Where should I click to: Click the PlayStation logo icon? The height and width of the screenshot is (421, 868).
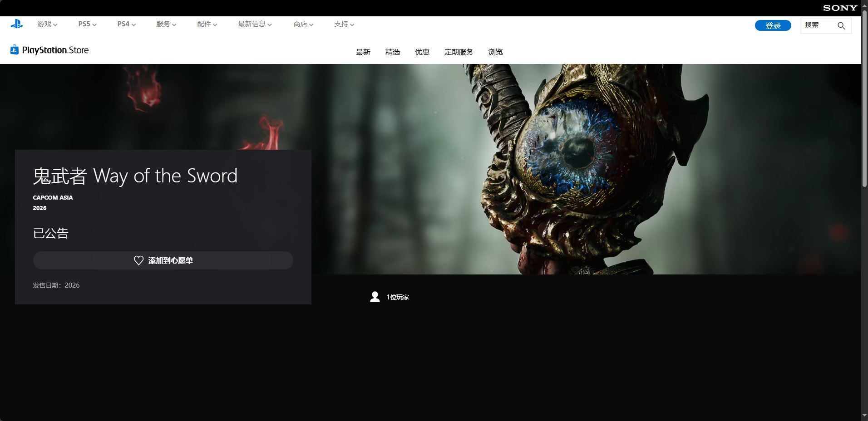17,24
